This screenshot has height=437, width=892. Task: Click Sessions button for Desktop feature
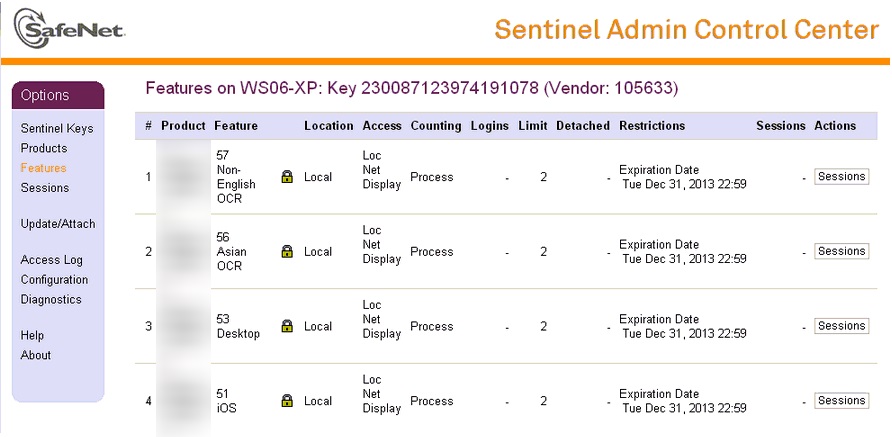click(841, 326)
